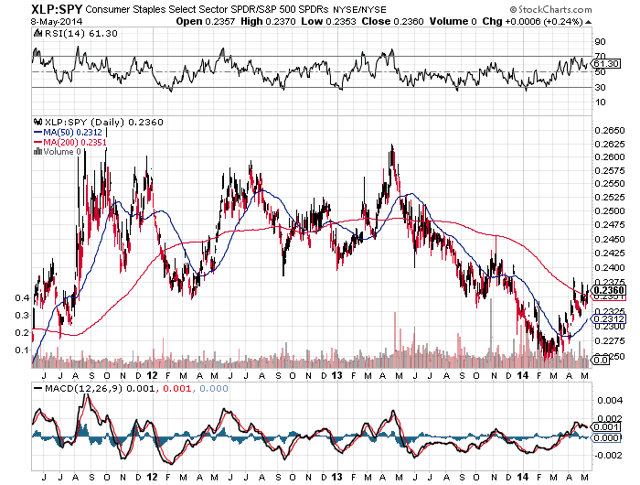Click the 0.004 MACD axis label
The width and height of the screenshot is (640, 485).
tap(610, 400)
